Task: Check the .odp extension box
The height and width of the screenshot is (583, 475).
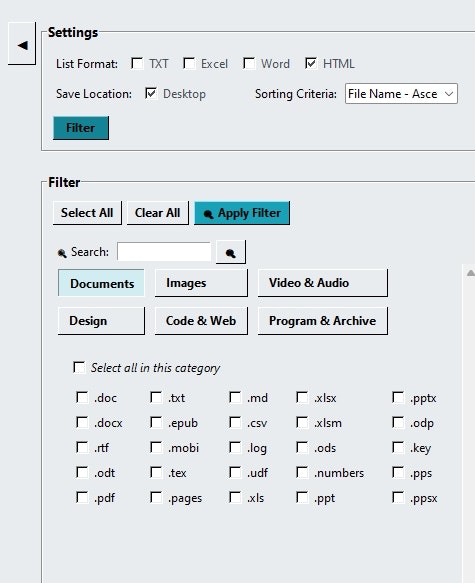Action: 398,422
